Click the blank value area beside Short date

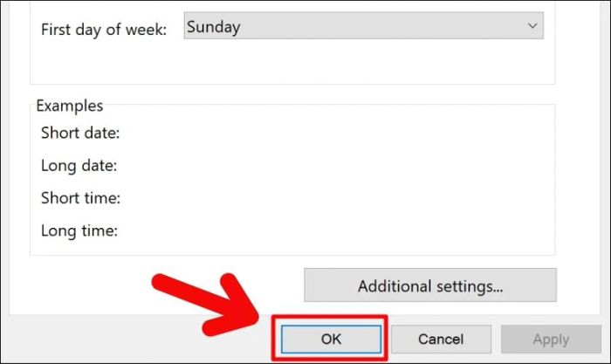pyautogui.click(x=335, y=133)
